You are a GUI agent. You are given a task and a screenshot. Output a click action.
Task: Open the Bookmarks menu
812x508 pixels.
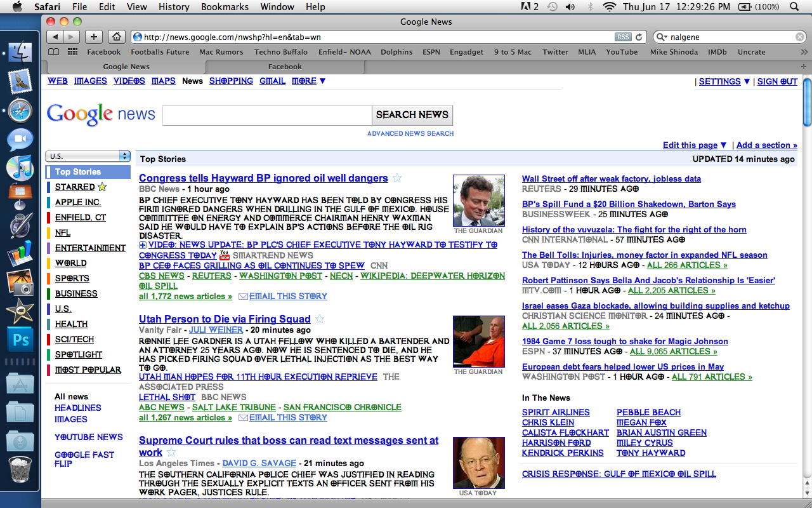pos(225,6)
